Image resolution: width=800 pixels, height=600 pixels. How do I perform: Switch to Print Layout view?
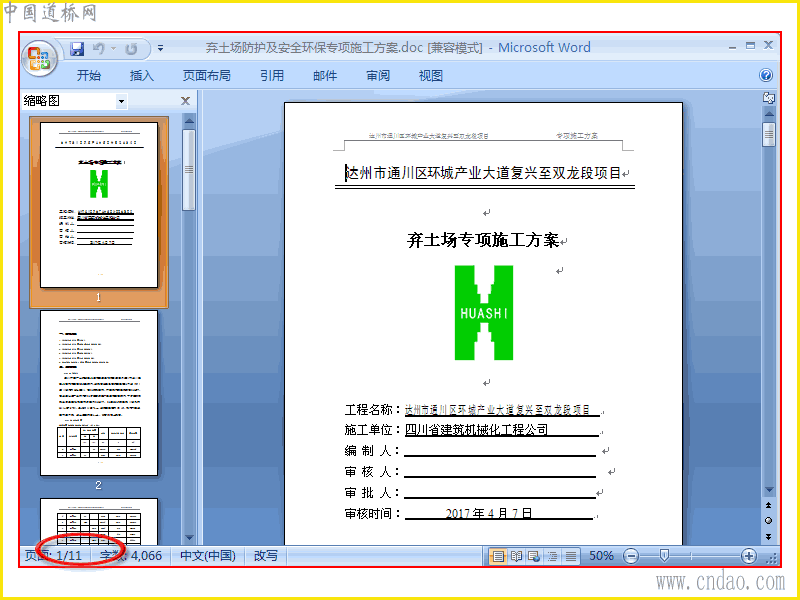[x=498, y=556]
